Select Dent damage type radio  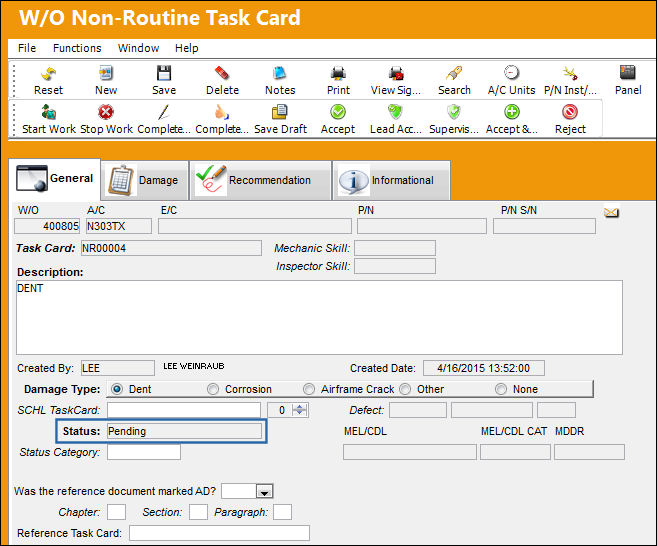pyautogui.click(x=117, y=389)
